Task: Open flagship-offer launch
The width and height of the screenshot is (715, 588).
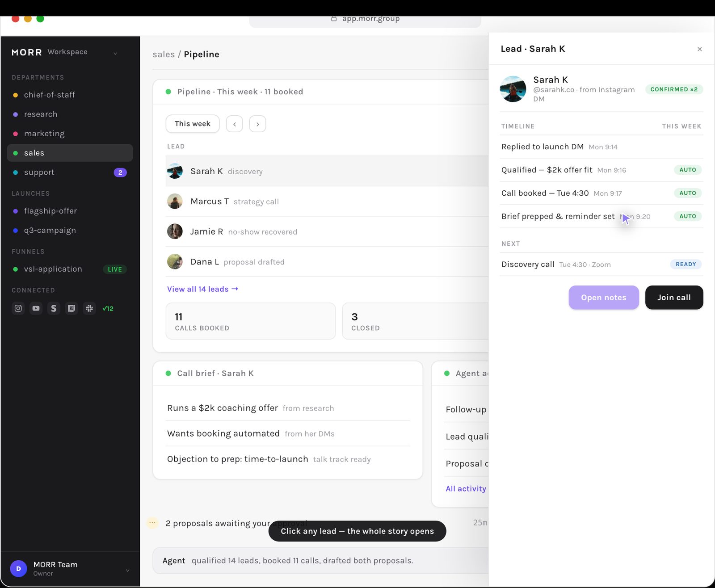Action: point(70,211)
